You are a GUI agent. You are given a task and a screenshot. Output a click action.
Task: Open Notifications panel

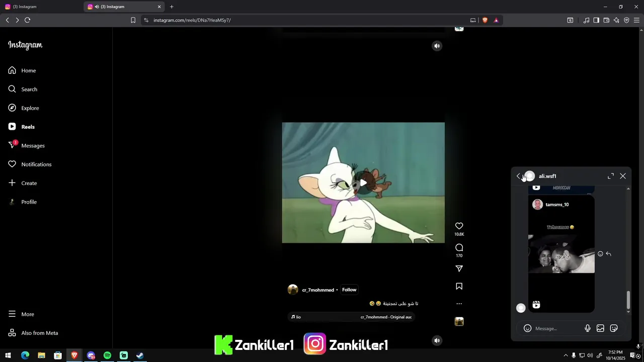(x=36, y=164)
